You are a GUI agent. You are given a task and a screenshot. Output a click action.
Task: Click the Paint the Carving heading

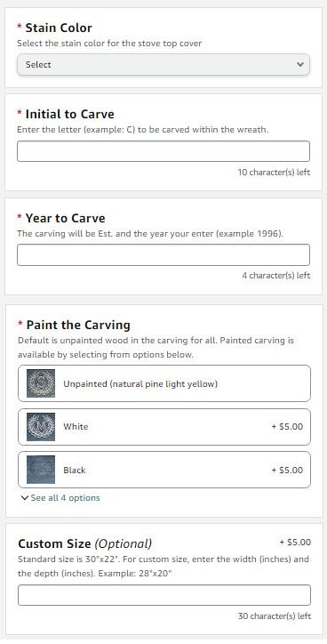(78, 325)
